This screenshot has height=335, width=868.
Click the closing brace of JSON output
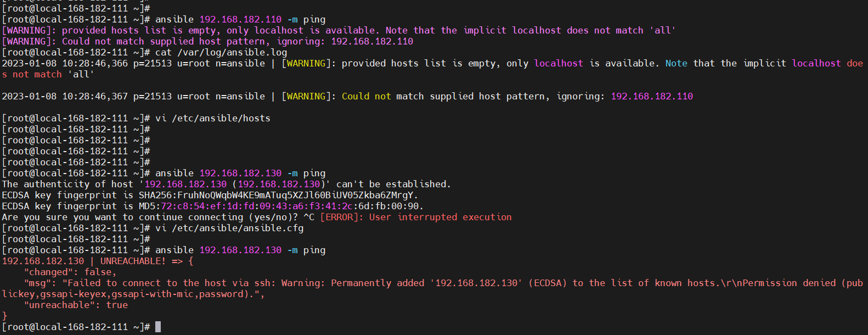[x=4, y=316]
